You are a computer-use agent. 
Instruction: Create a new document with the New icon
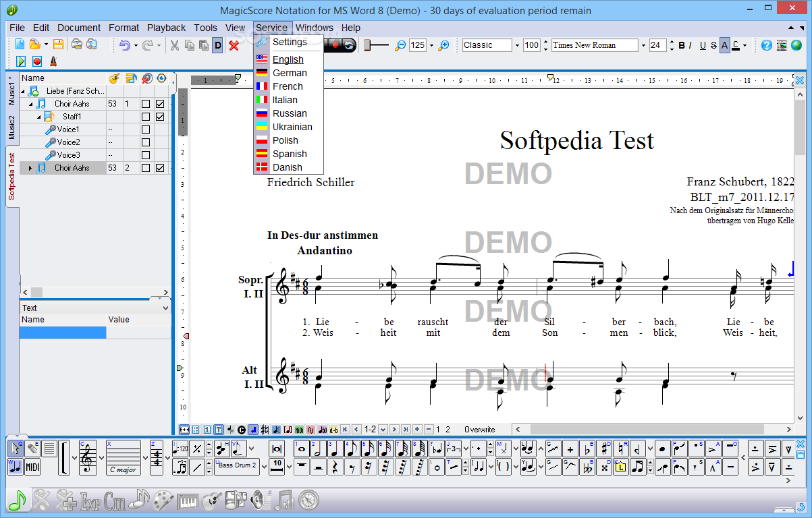pyautogui.click(x=20, y=45)
